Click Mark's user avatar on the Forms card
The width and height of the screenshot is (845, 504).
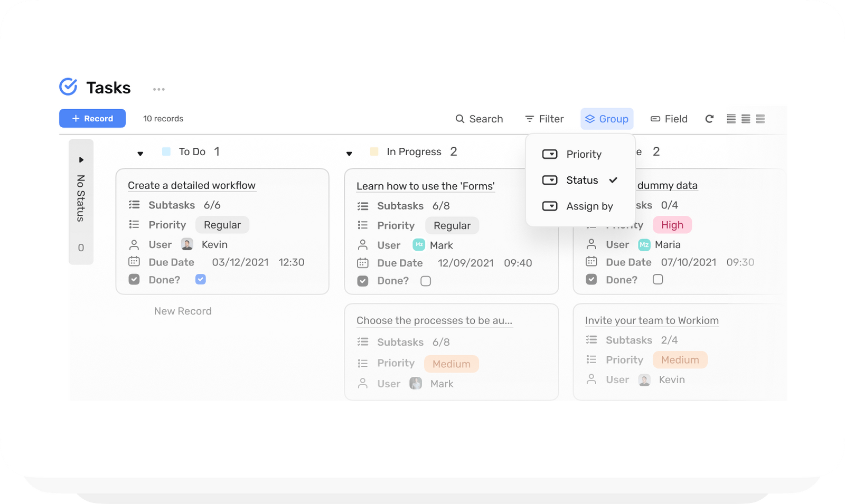418,244
